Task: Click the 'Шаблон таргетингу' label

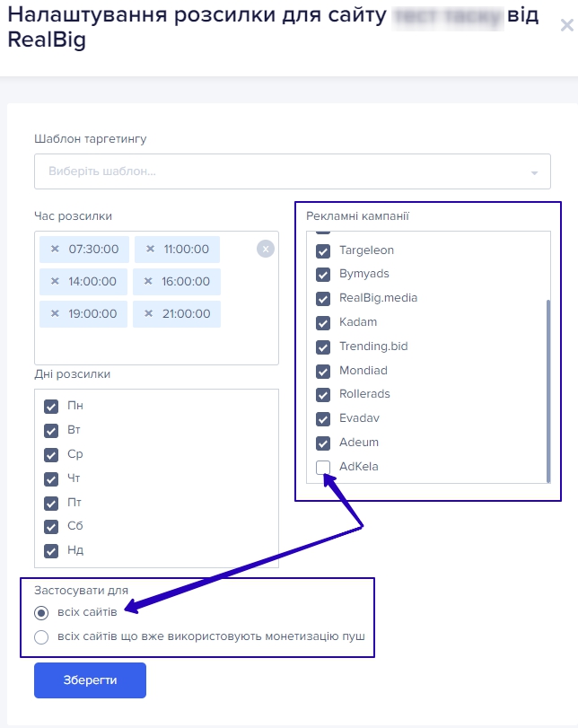Action: point(91,139)
